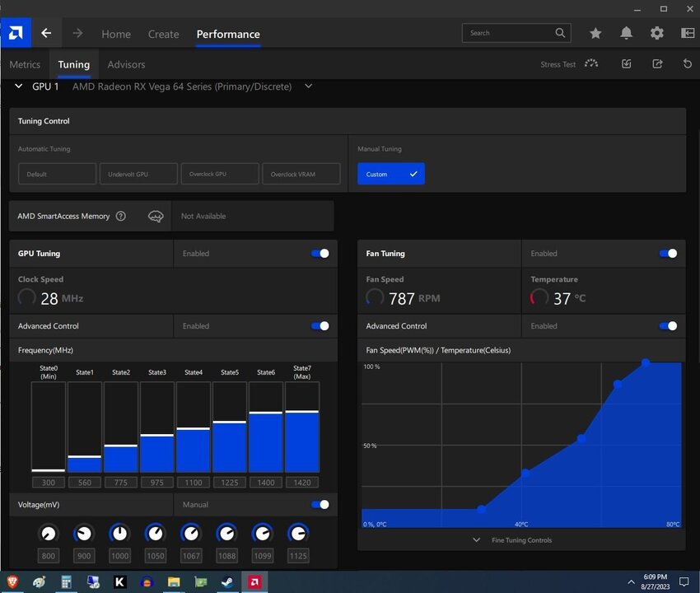The width and height of the screenshot is (700, 593).
Task: Open favorites with the star icon
Action: 595,34
